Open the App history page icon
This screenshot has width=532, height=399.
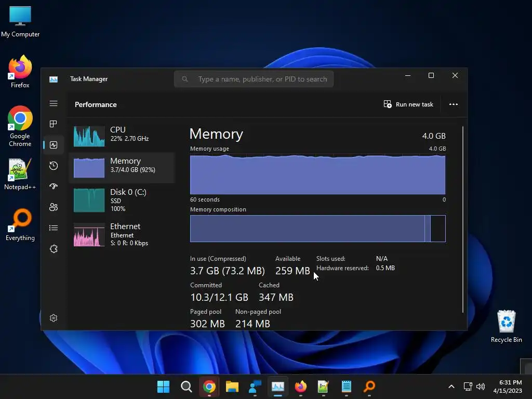[x=54, y=166]
